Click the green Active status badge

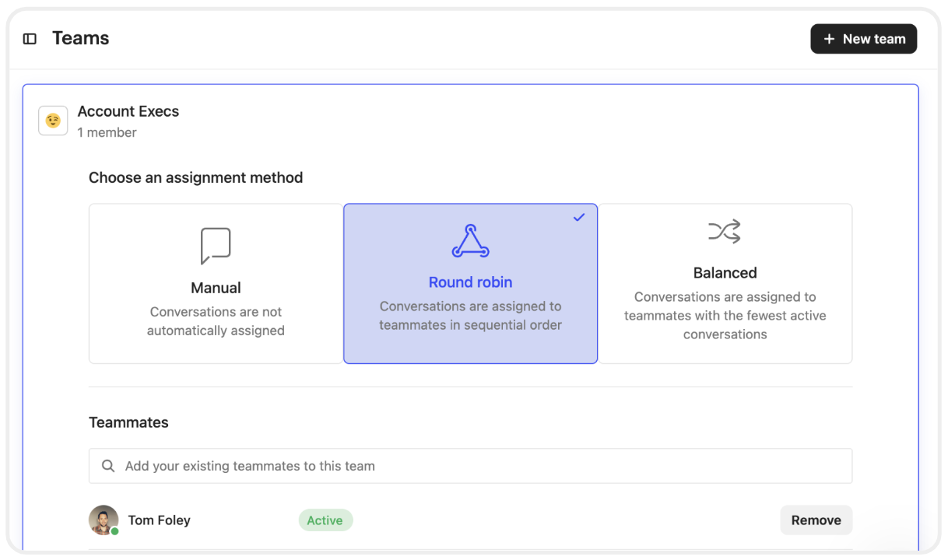point(325,520)
